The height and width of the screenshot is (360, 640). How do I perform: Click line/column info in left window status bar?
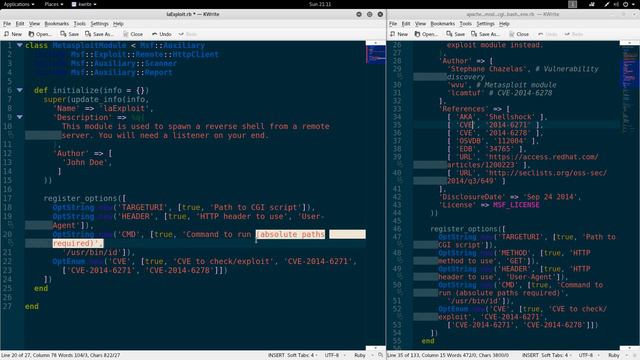[x=61, y=356]
